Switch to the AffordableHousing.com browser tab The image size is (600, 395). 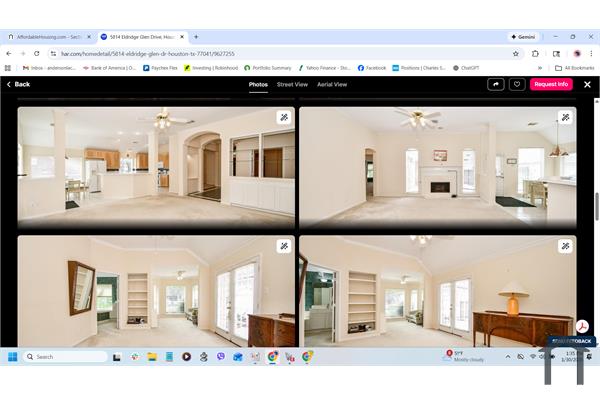tap(49, 37)
